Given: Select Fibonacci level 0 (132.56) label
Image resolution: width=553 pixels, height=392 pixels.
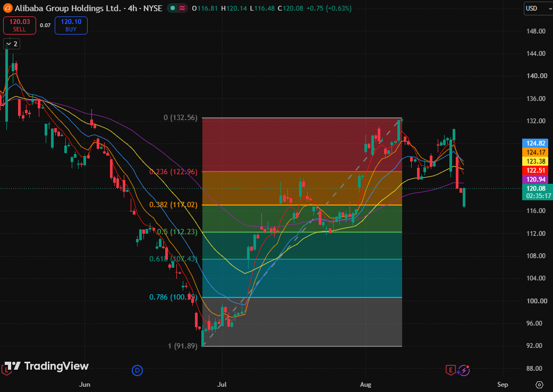Looking at the screenshot, I should click(181, 118).
